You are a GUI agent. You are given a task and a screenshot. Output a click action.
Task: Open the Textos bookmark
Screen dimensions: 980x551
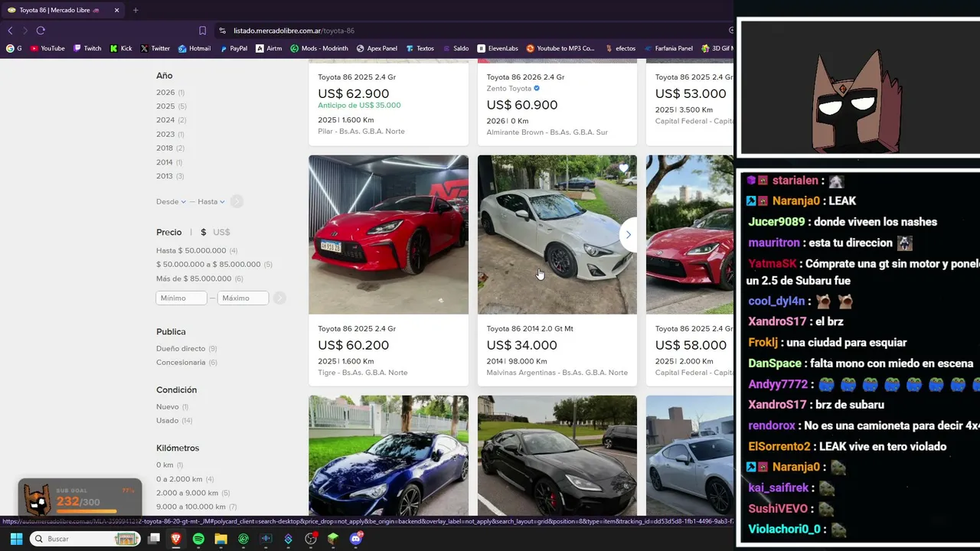(x=420, y=48)
